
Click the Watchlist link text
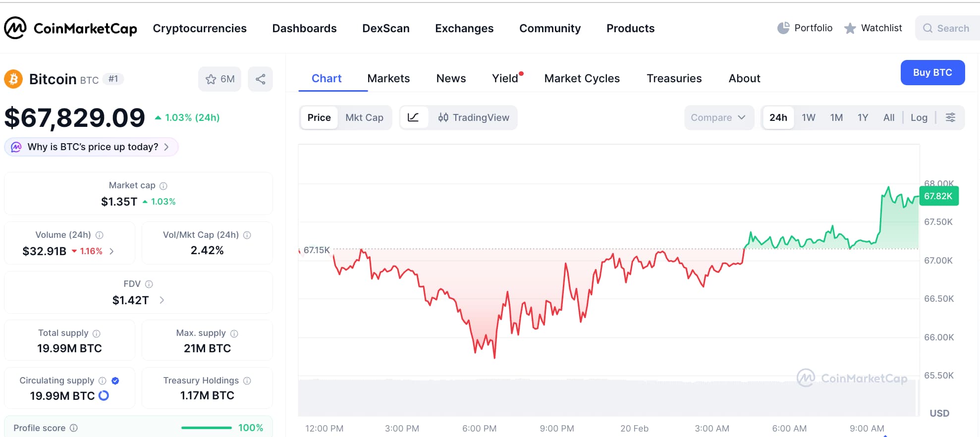pos(881,28)
